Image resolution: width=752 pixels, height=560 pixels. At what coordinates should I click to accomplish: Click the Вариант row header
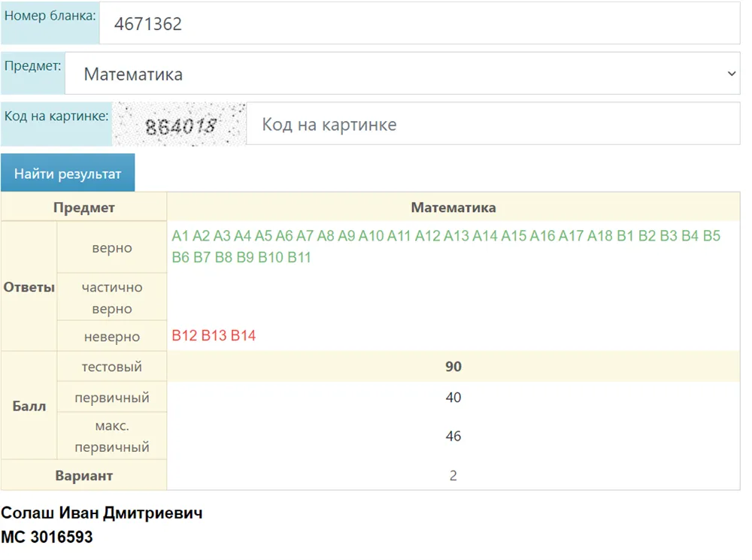84,476
